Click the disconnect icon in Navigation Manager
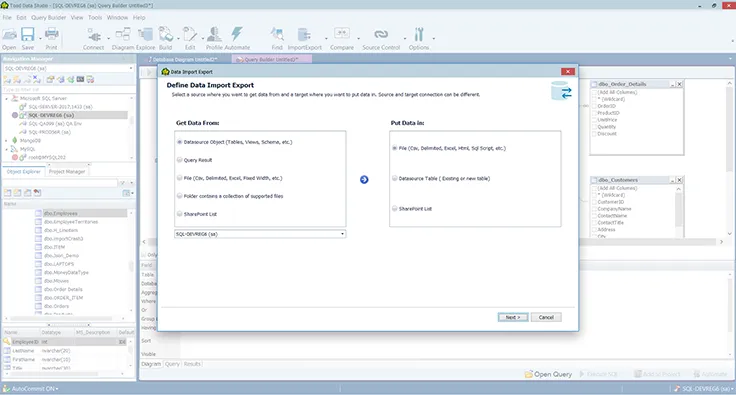Image resolution: width=736 pixels, height=395 pixels. point(37,80)
